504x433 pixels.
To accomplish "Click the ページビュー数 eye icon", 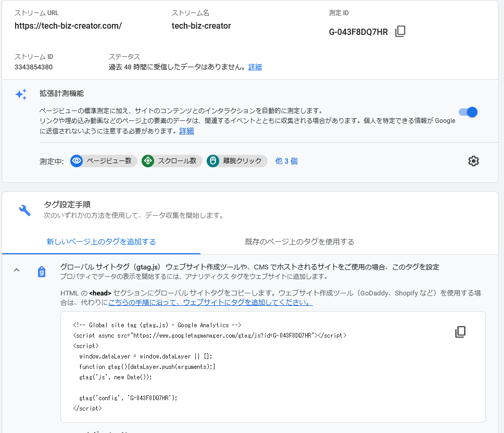I will (77, 161).
